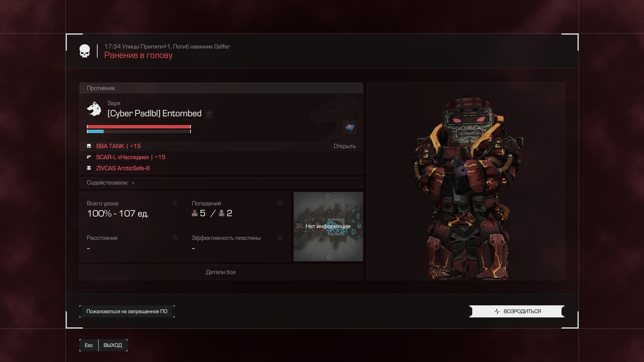Click help icon for Всего урона
Screen dimensions: 644x362
point(175,203)
